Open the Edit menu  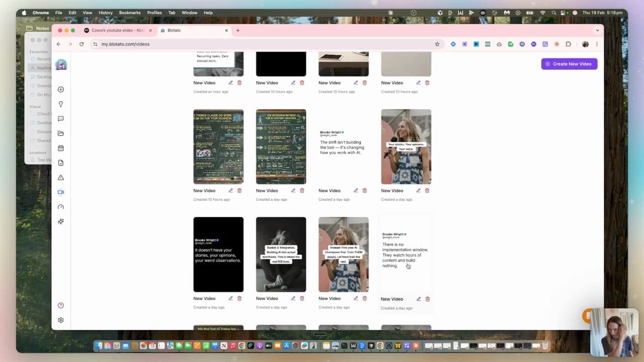(72, 13)
